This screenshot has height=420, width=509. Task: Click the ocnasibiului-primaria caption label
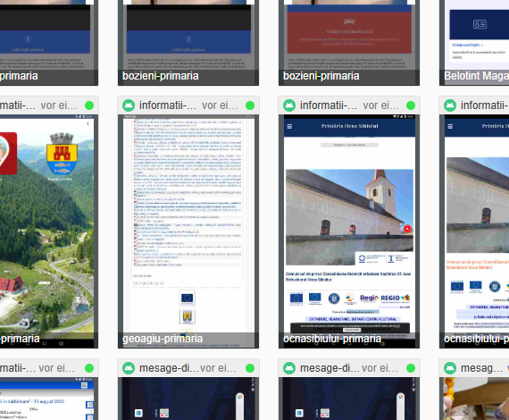332,339
